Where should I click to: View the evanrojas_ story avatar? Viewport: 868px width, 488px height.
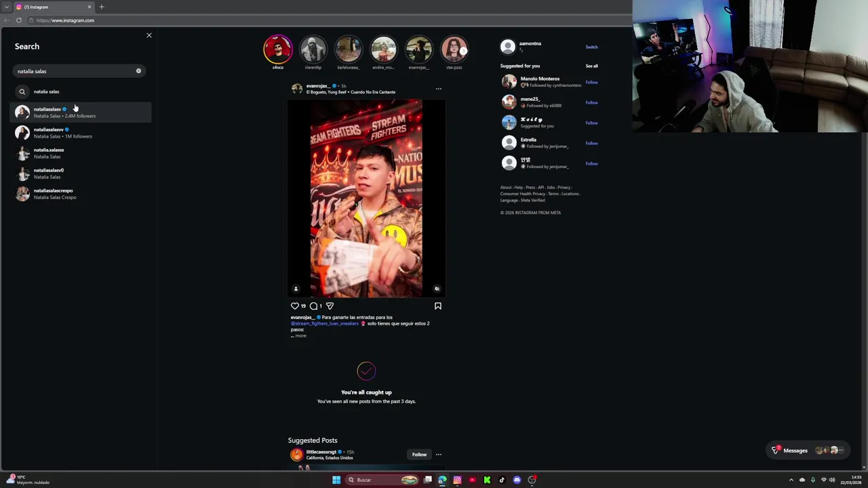[419, 49]
